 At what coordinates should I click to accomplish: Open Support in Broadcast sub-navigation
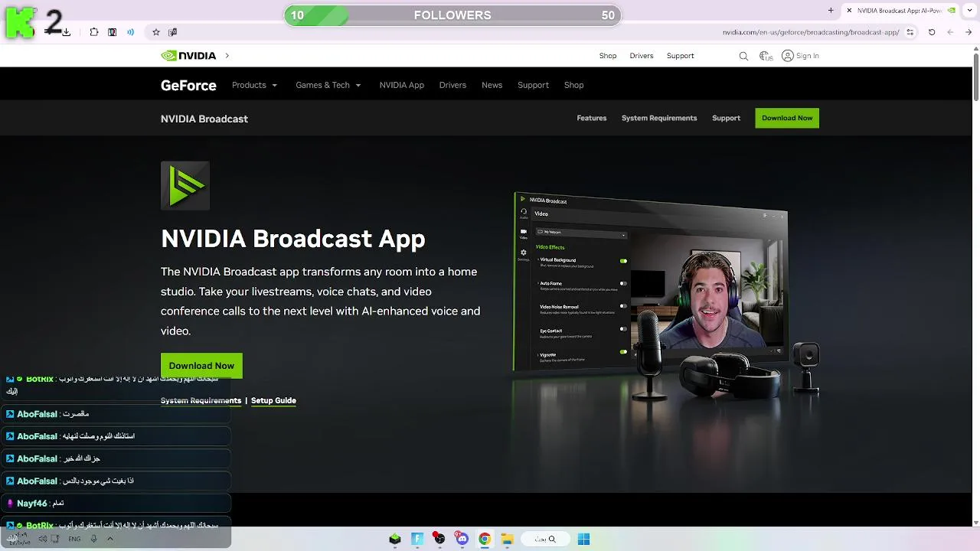[726, 118]
